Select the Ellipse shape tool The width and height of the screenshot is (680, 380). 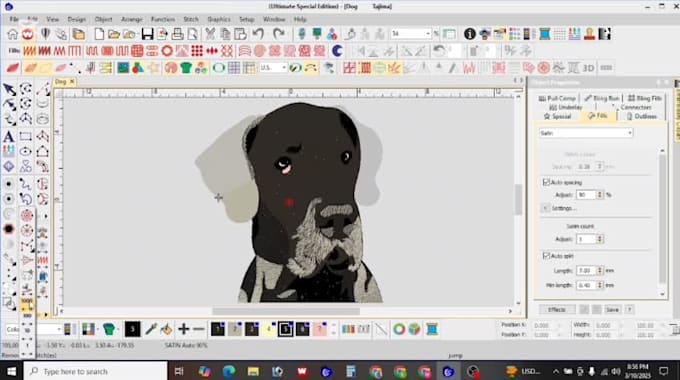[x=26, y=151]
